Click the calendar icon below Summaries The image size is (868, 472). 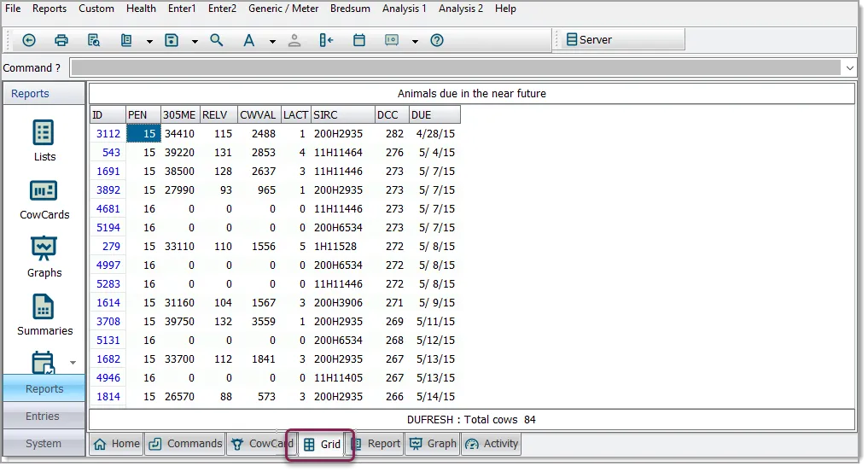(43, 363)
